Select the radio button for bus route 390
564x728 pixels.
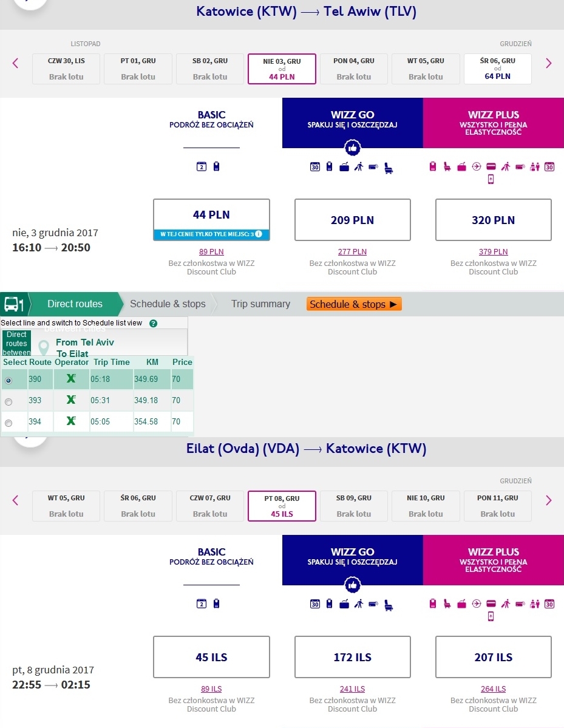(8, 381)
